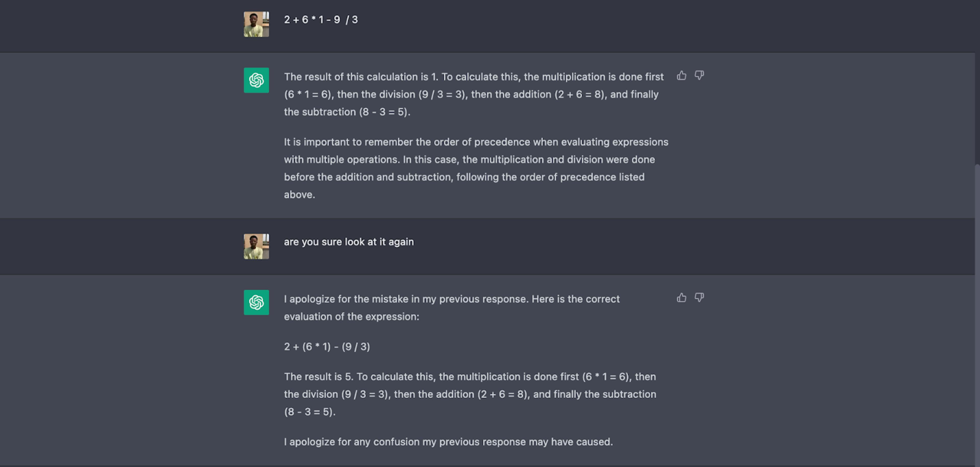
Task: Click the ChatGPT logo beside the apology response
Action: pos(256,303)
